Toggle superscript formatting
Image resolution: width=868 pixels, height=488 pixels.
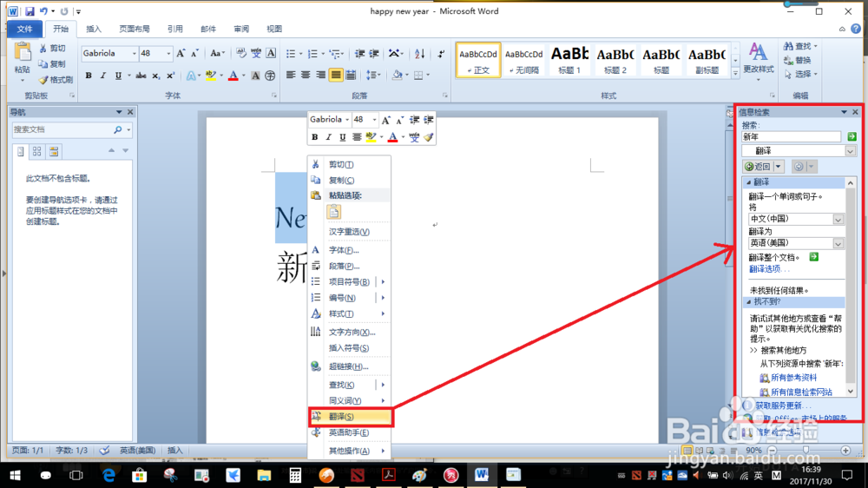[x=170, y=76]
